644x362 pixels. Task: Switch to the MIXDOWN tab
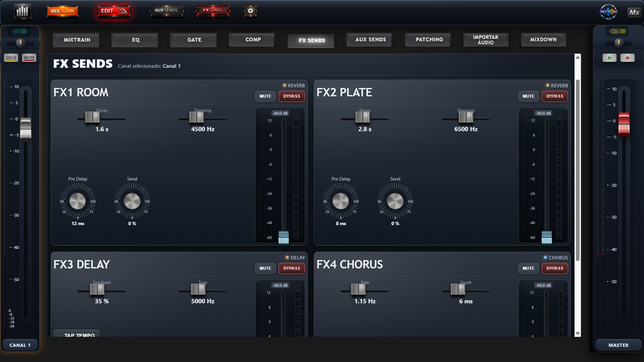pyautogui.click(x=543, y=40)
